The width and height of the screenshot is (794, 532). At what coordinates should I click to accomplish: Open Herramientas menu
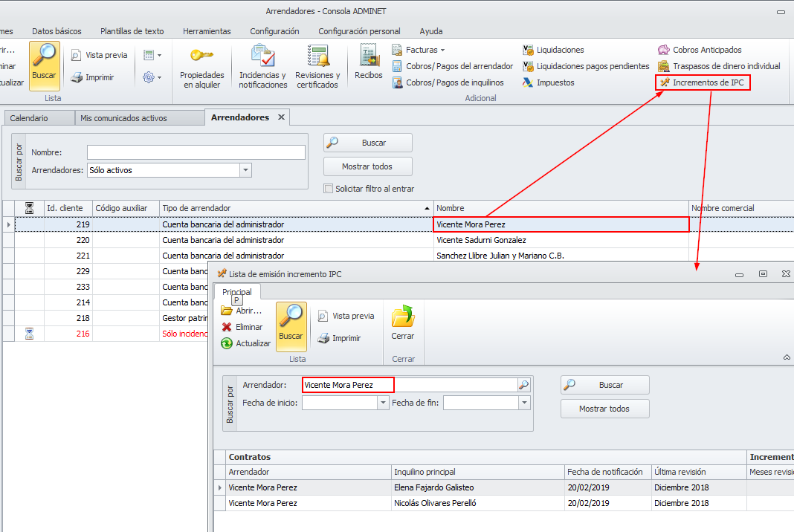[207, 31]
